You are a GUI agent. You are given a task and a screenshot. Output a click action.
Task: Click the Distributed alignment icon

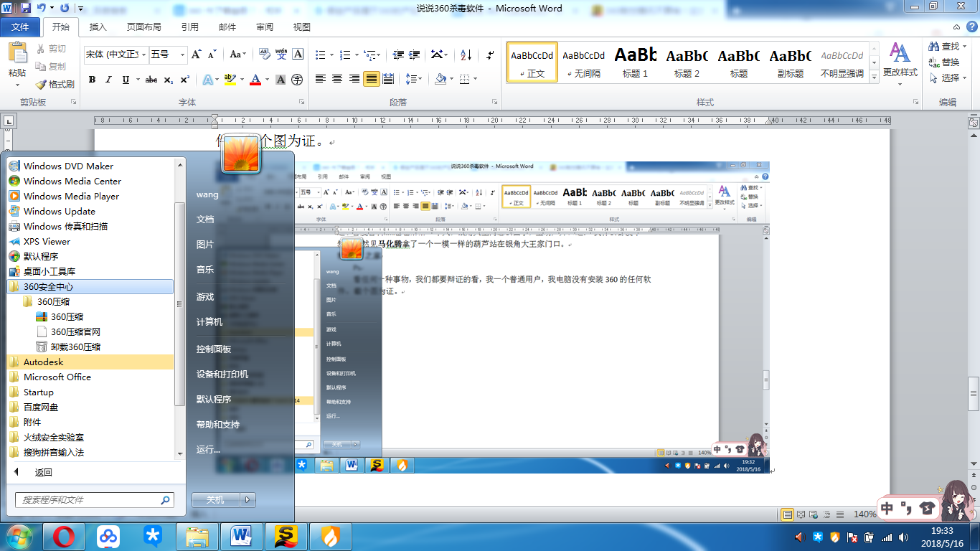388,79
